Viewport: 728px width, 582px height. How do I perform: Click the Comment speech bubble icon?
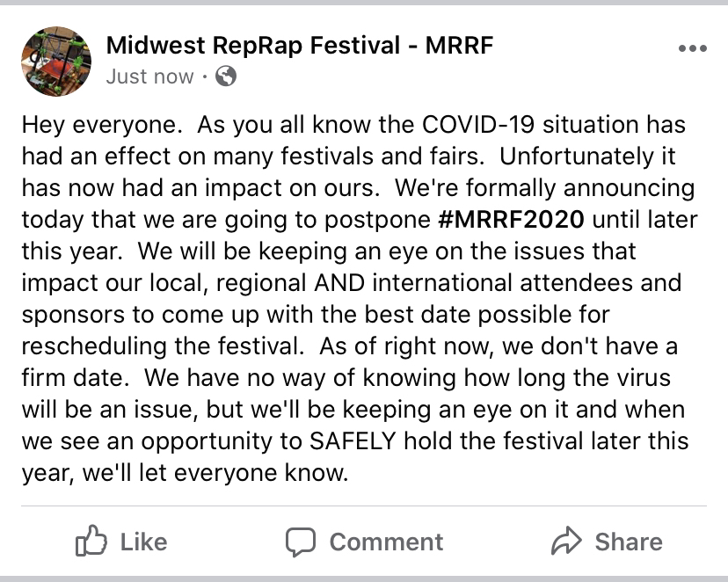point(301,542)
